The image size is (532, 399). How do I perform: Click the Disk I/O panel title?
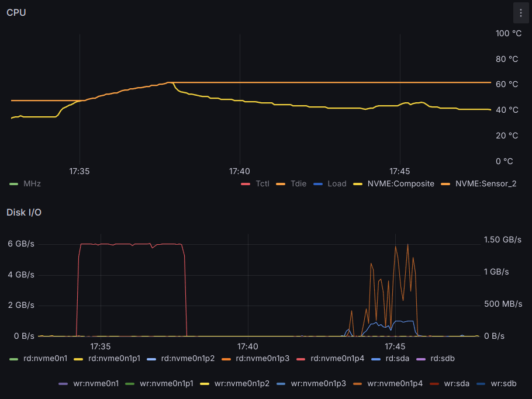[24, 212]
